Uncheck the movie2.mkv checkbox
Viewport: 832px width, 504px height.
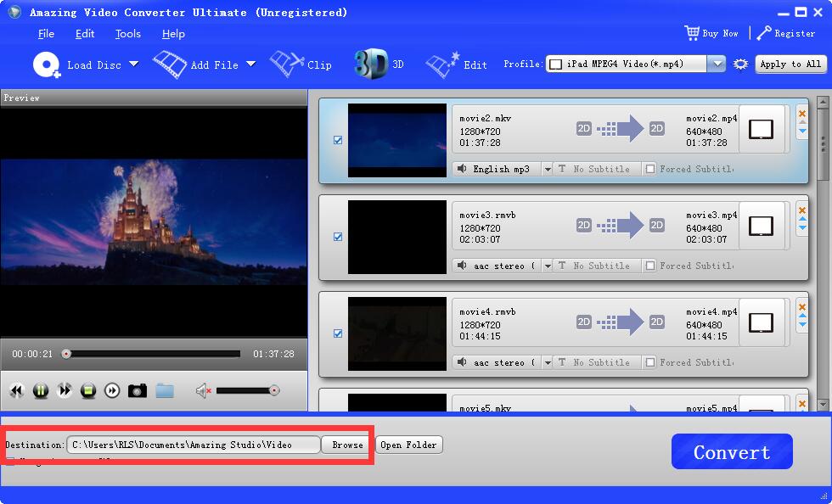coord(338,140)
